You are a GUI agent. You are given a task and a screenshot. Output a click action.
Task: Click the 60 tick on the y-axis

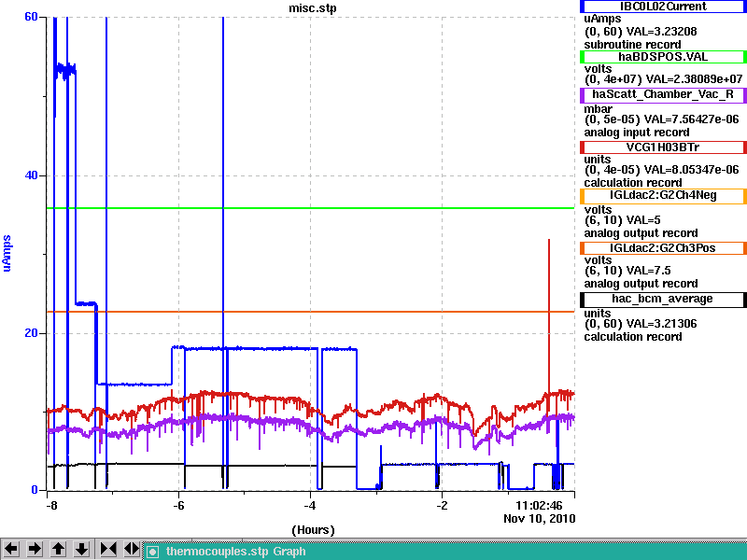tap(31, 17)
